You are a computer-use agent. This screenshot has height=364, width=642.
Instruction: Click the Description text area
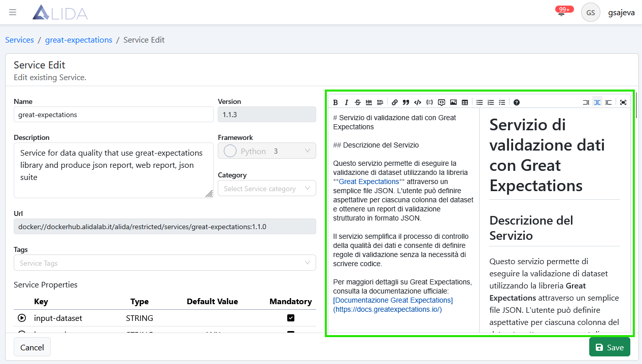[x=114, y=170]
